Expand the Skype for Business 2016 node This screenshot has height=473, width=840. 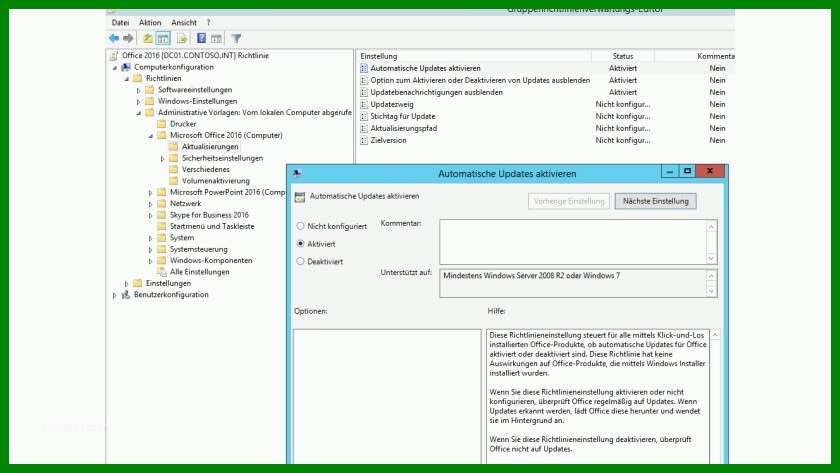pyautogui.click(x=151, y=215)
